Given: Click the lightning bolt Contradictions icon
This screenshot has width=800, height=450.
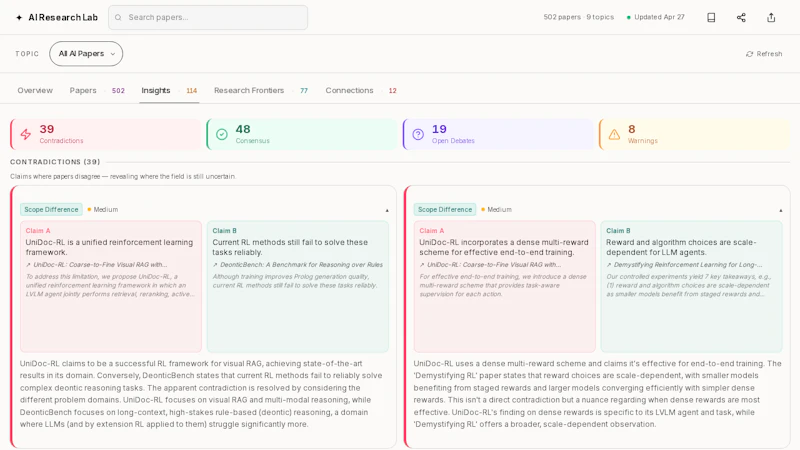Looking at the screenshot, I should click(x=26, y=134).
